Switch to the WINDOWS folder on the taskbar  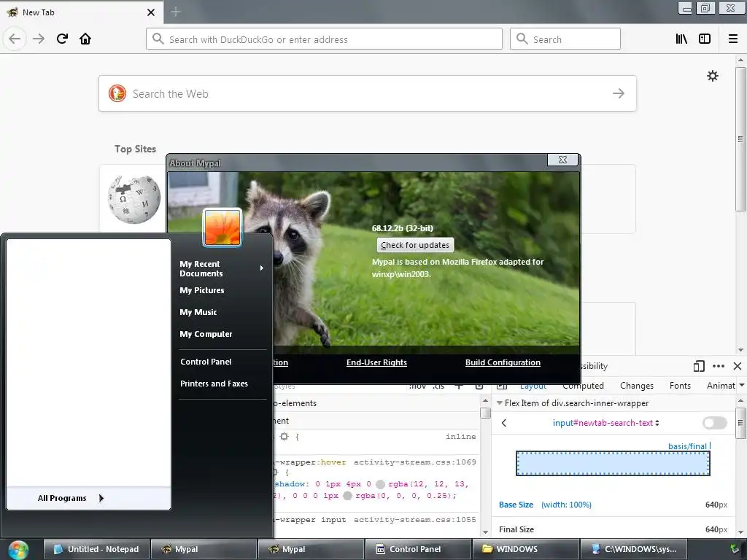tap(525, 549)
